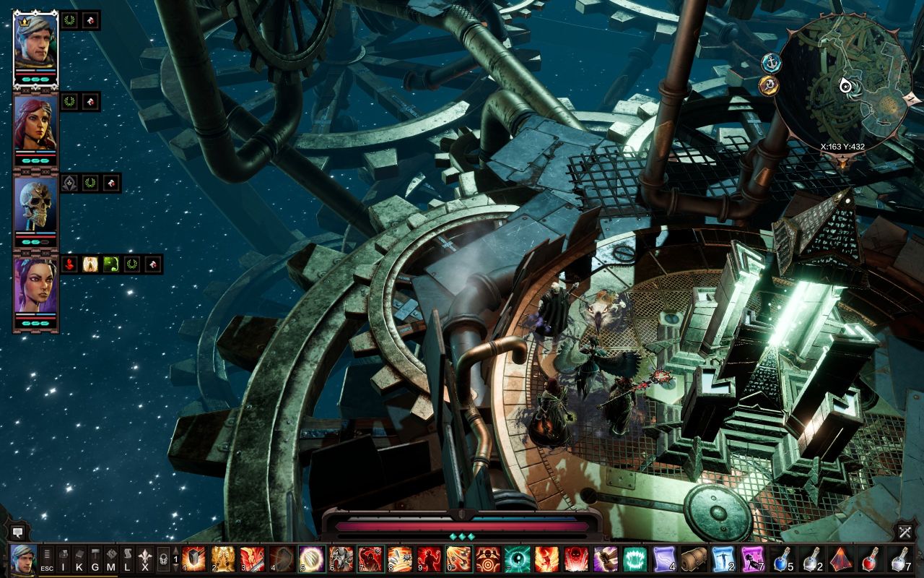Select the red pyramid item
Viewport: 924px width, 578px height.
(842, 559)
